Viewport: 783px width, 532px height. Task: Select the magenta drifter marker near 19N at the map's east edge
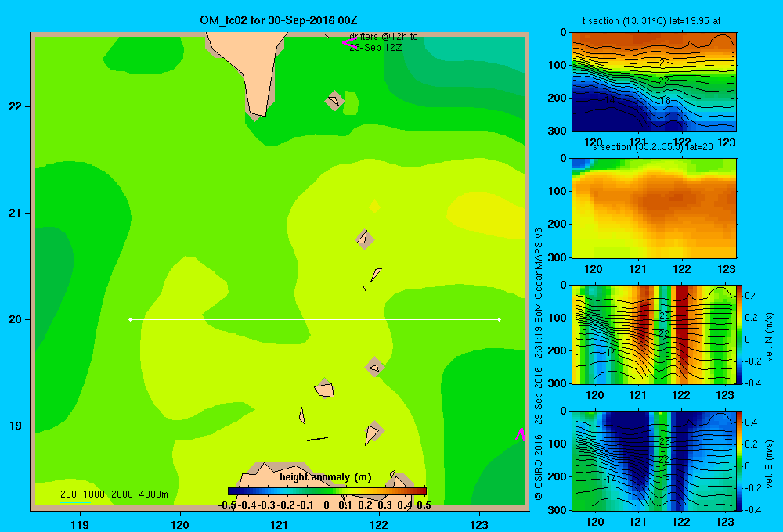tap(521, 434)
